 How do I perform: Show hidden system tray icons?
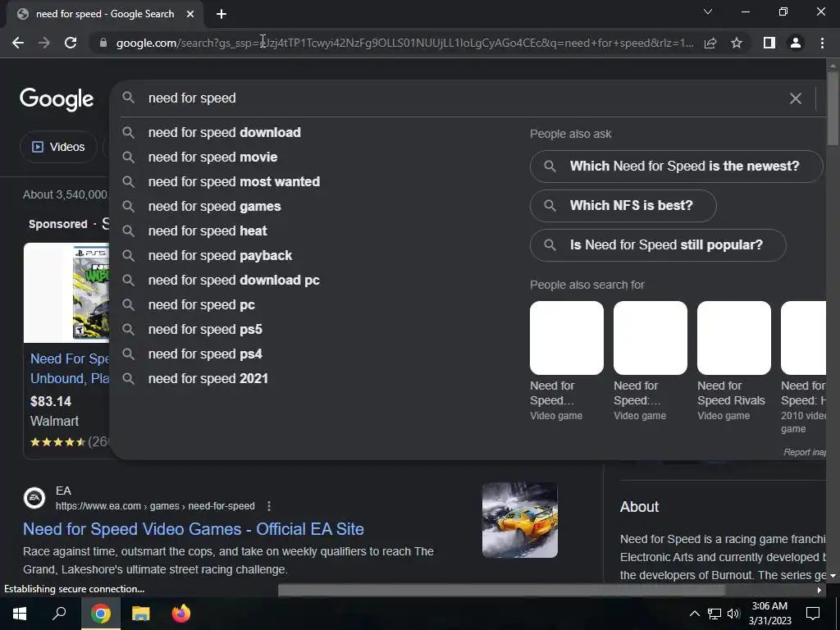pos(694,614)
